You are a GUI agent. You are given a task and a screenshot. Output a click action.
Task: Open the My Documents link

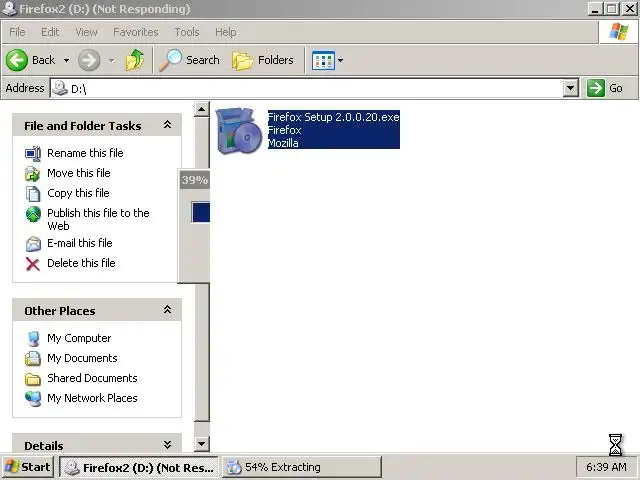82,358
